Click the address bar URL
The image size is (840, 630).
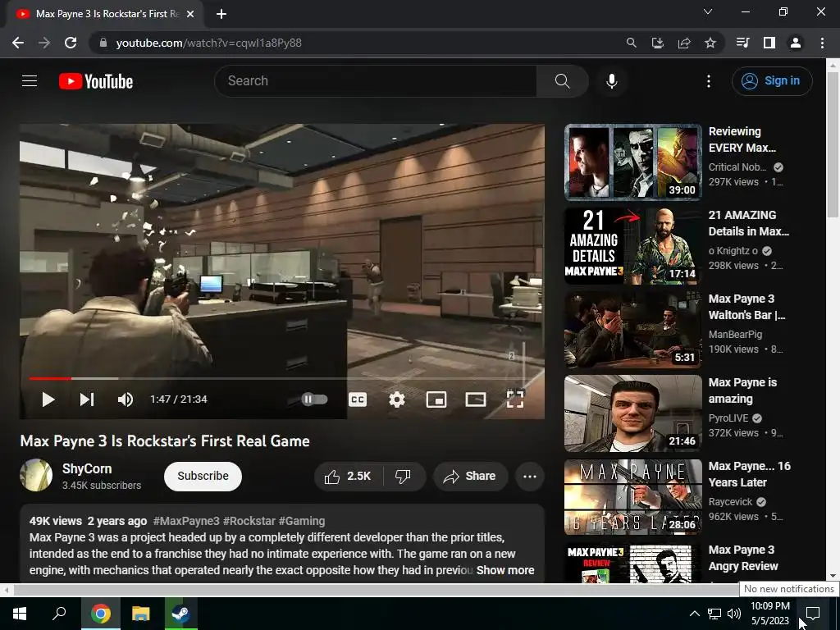(x=208, y=43)
